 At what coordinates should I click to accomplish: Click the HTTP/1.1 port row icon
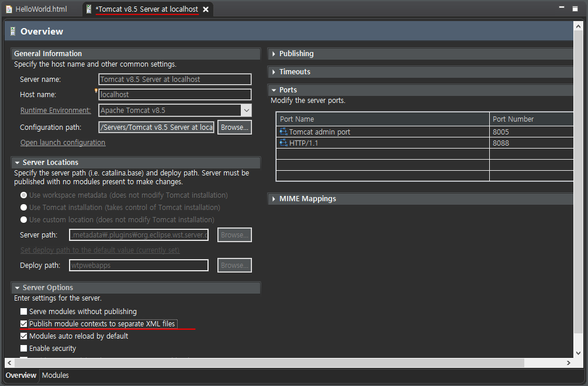(x=283, y=143)
